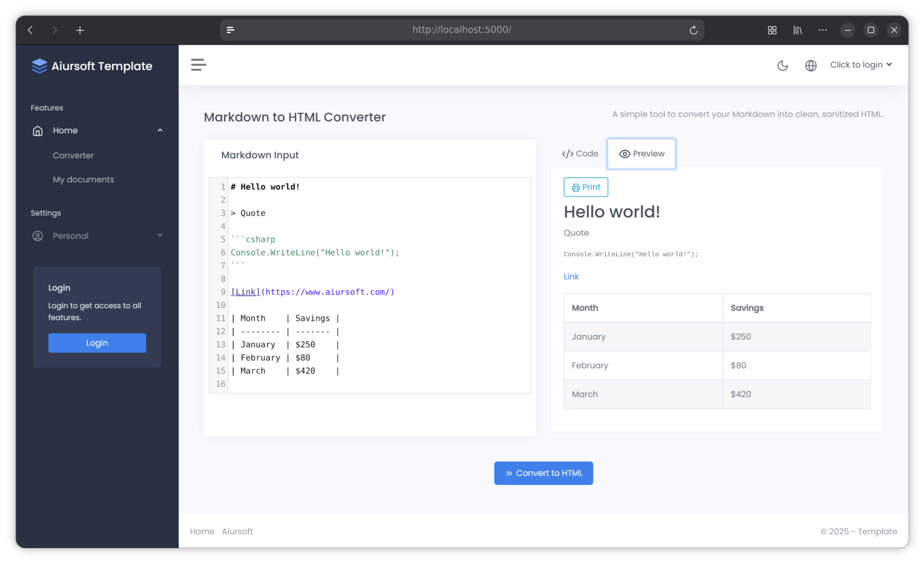Screen dimensions: 924x564
Task: Switch to the Code tab
Action: [580, 154]
